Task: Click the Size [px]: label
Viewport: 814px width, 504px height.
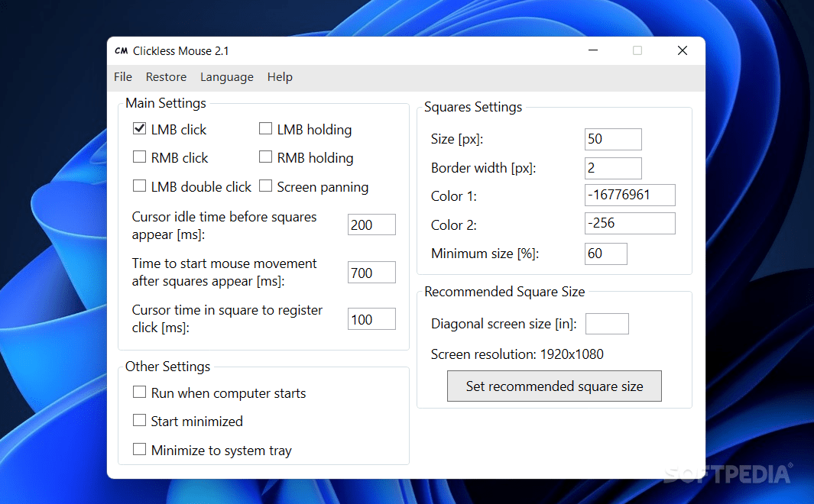Action: click(x=457, y=139)
